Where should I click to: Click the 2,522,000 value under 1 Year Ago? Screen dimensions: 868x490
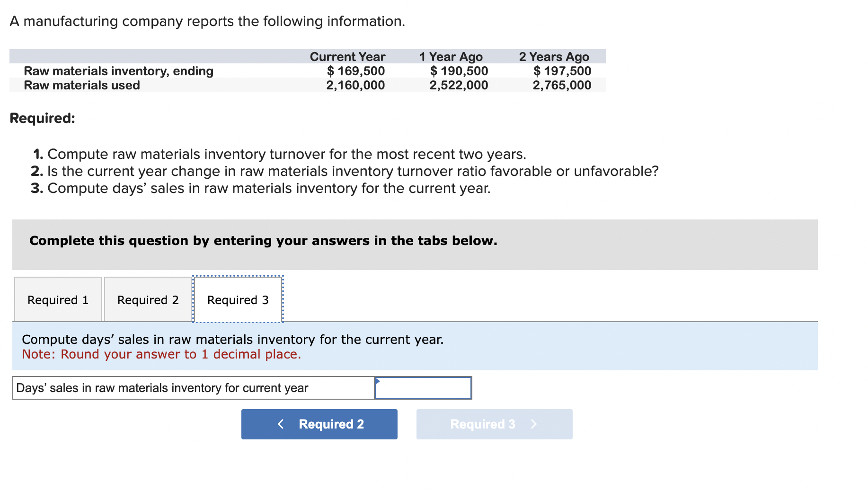459,85
